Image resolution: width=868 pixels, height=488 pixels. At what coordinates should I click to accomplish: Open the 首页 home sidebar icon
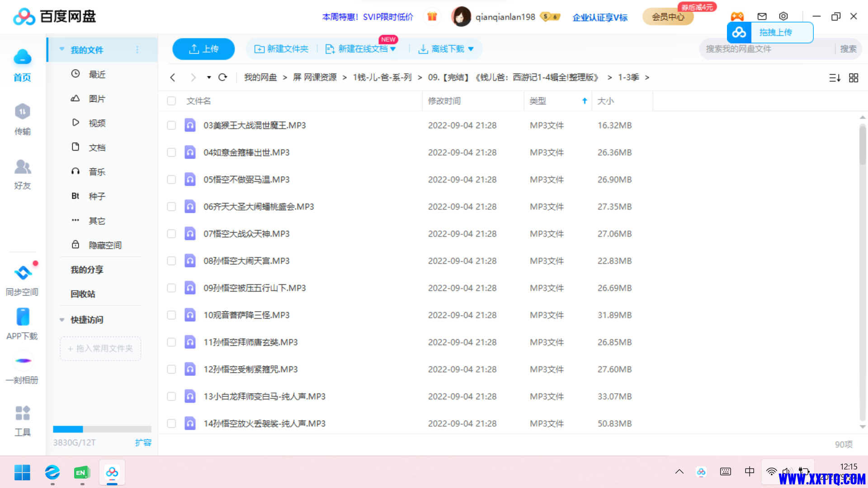click(x=22, y=65)
